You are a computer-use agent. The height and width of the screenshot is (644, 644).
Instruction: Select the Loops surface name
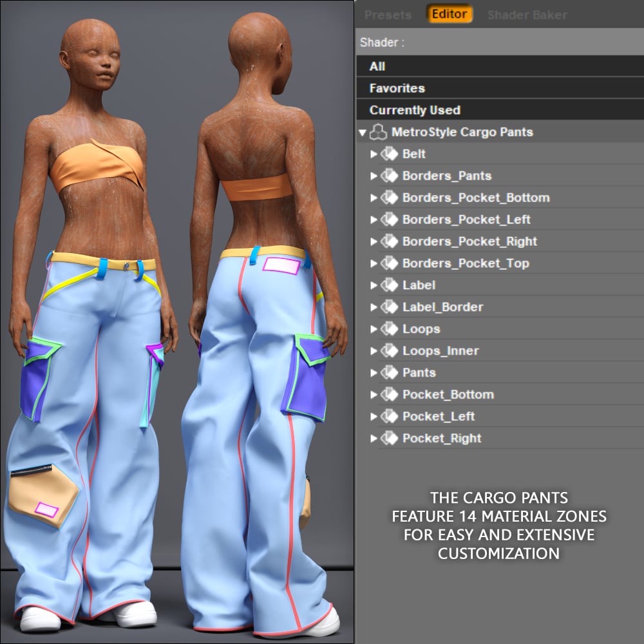(421, 329)
